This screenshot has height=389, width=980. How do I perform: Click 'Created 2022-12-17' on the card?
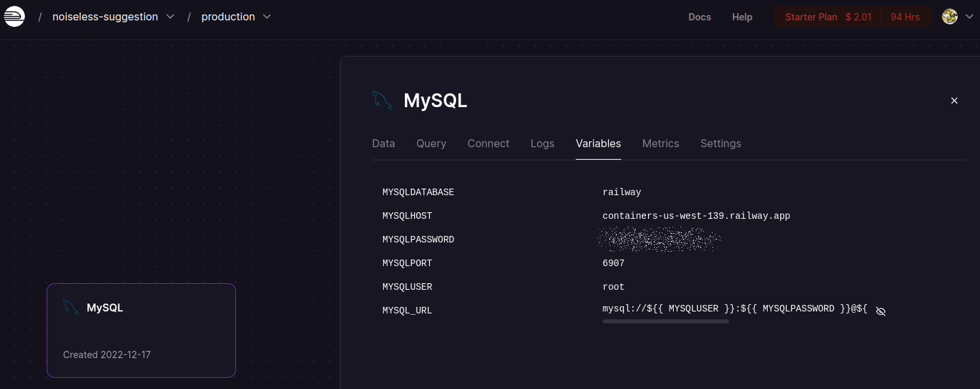(107, 355)
